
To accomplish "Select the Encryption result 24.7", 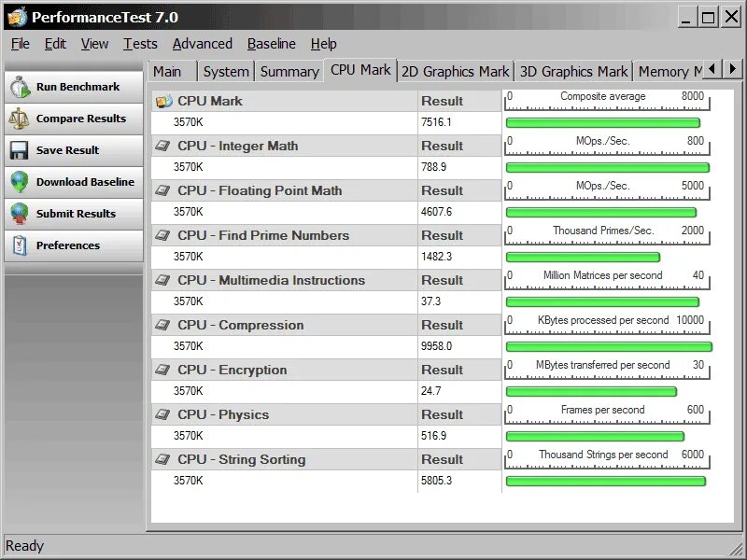I will (430, 391).
